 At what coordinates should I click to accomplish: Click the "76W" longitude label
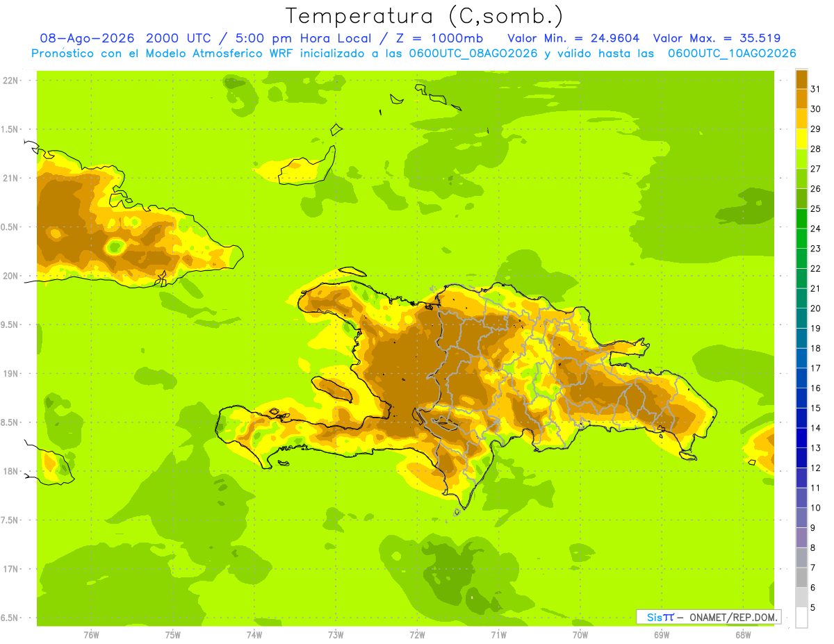91,635
